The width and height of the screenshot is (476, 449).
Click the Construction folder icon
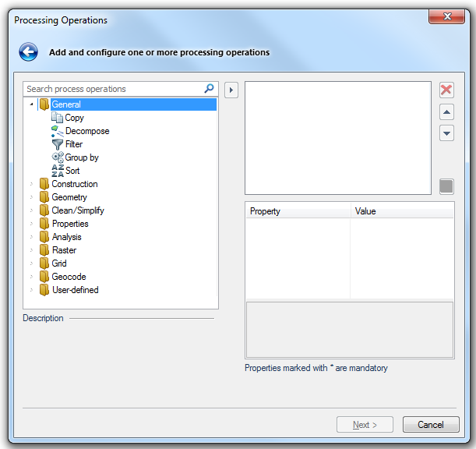(x=44, y=184)
